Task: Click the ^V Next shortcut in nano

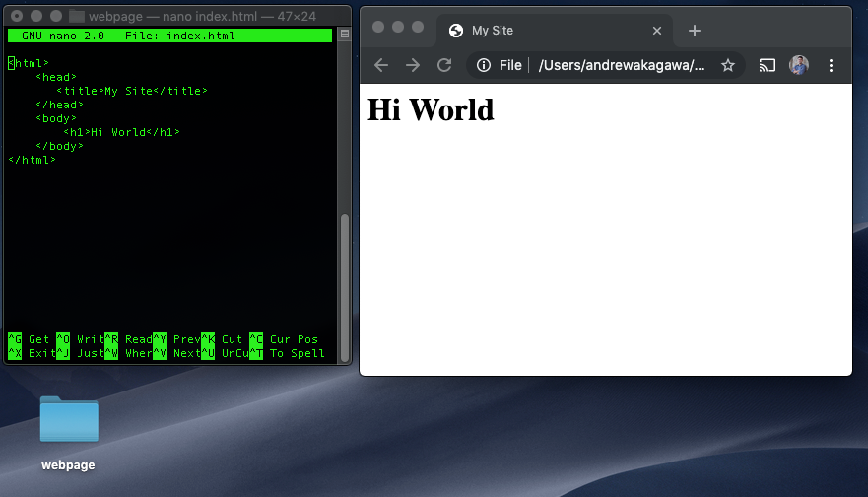Action: pyautogui.click(x=176, y=353)
